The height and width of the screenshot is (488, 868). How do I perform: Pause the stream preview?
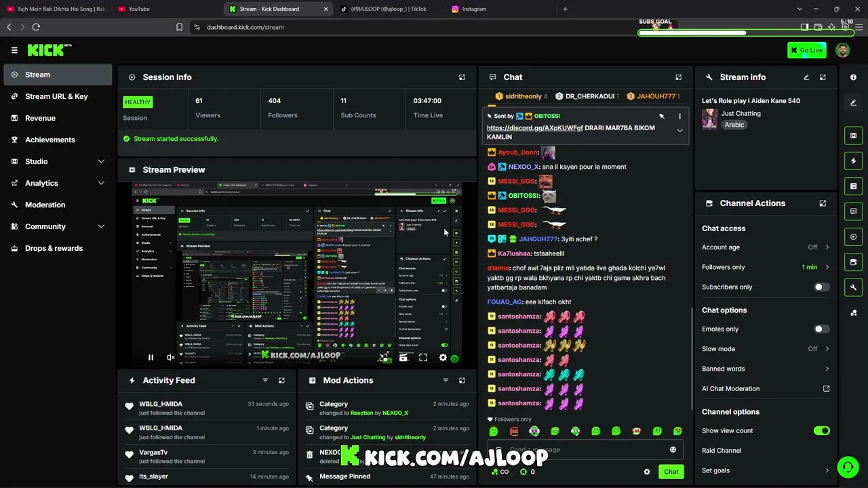point(151,357)
